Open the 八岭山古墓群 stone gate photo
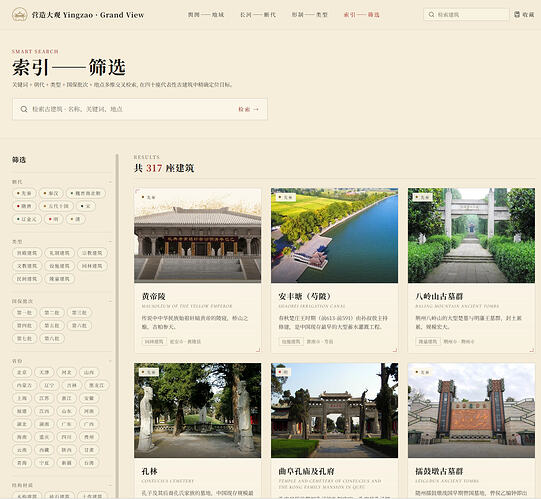 (x=471, y=235)
